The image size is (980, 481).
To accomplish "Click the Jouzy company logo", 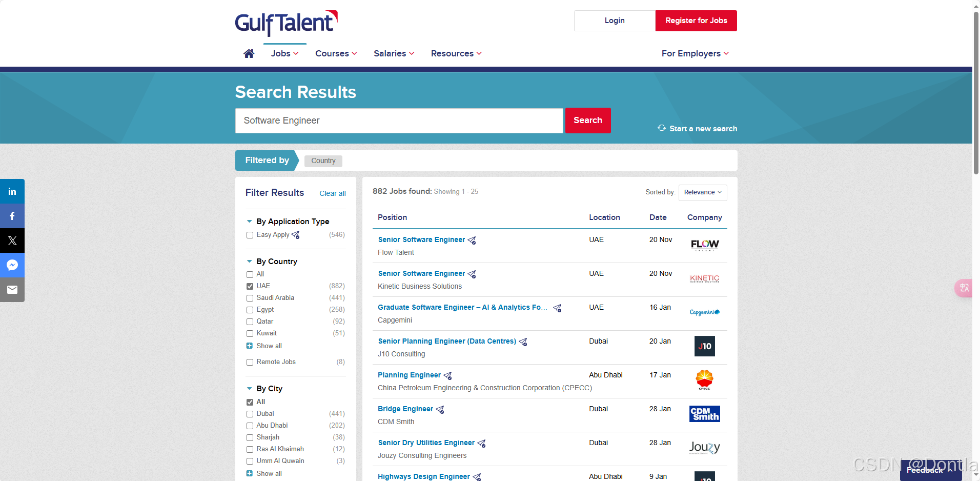I will 705,448.
